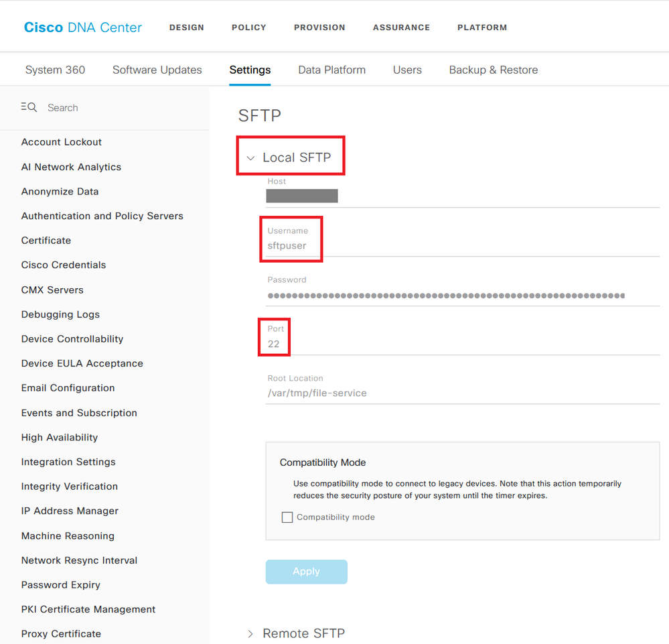669x644 pixels.
Task: Go to the Users tab
Action: point(407,70)
